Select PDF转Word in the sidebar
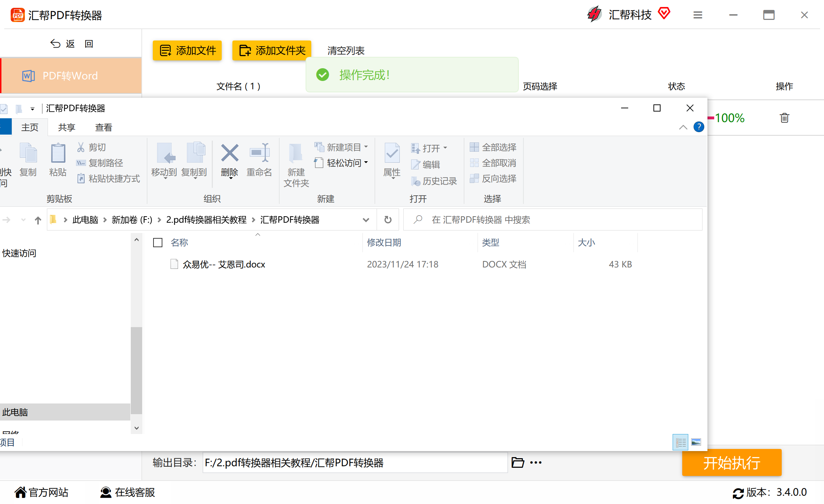This screenshot has height=504, width=824. click(x=71, y=76)
